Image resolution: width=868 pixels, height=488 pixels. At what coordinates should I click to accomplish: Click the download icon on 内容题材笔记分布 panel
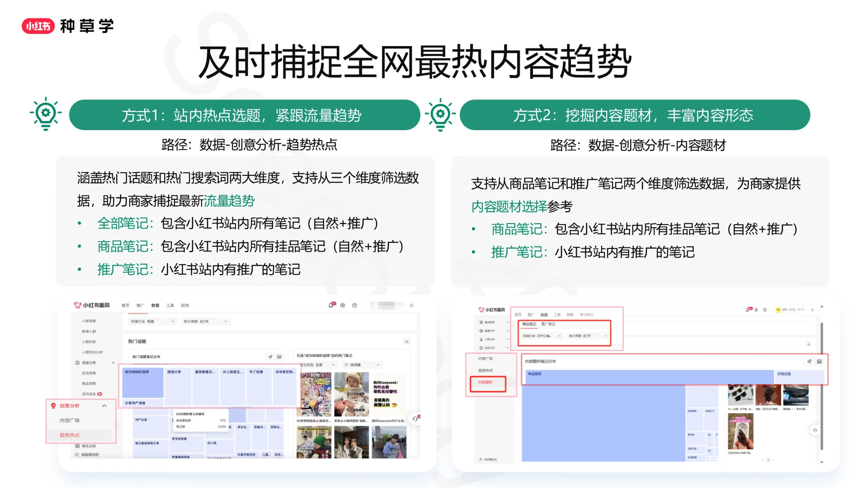[809, 344]
